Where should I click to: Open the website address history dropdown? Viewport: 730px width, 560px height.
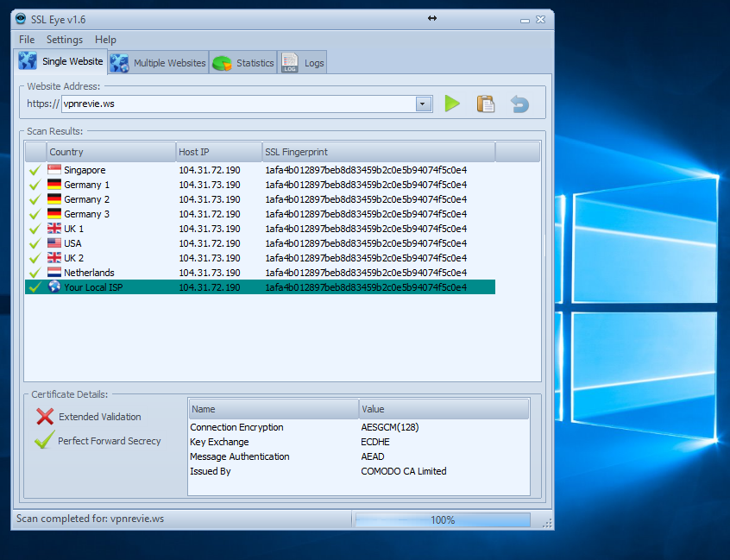[x=422, y=103]
